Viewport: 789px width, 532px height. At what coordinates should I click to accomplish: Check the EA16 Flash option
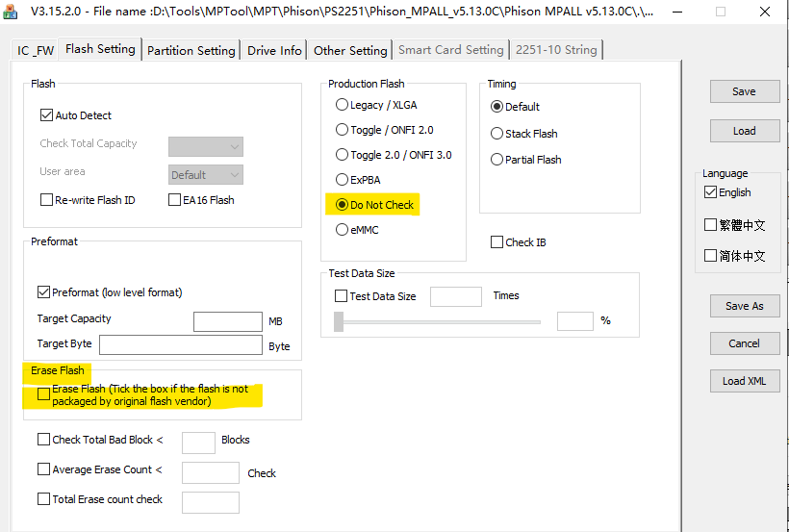(175, 200)
